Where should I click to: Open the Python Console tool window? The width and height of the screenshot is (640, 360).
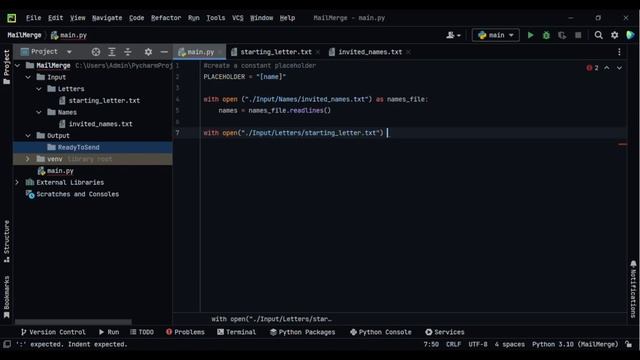(x=381, y=332)
